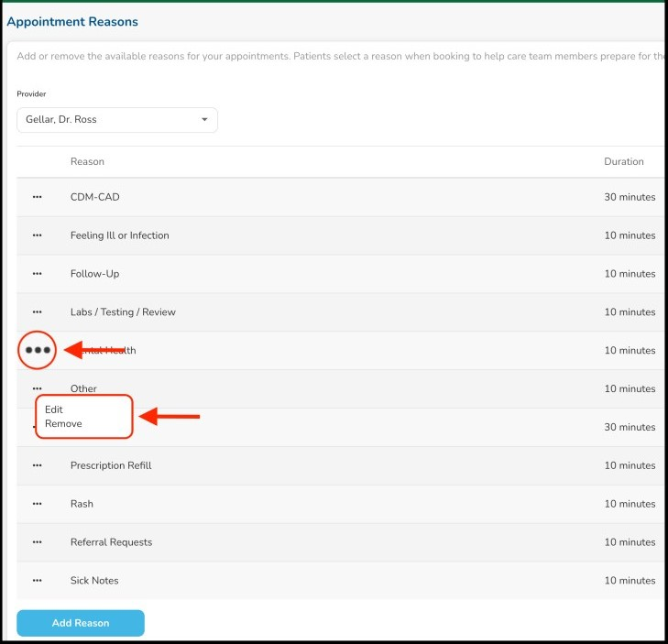The image size is (668, 644).
Task: Click the Add Reason button
Action: coord(81,623)
